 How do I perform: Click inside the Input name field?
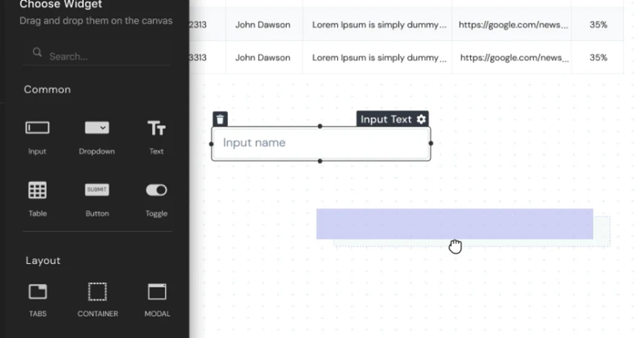click(320, 143)
